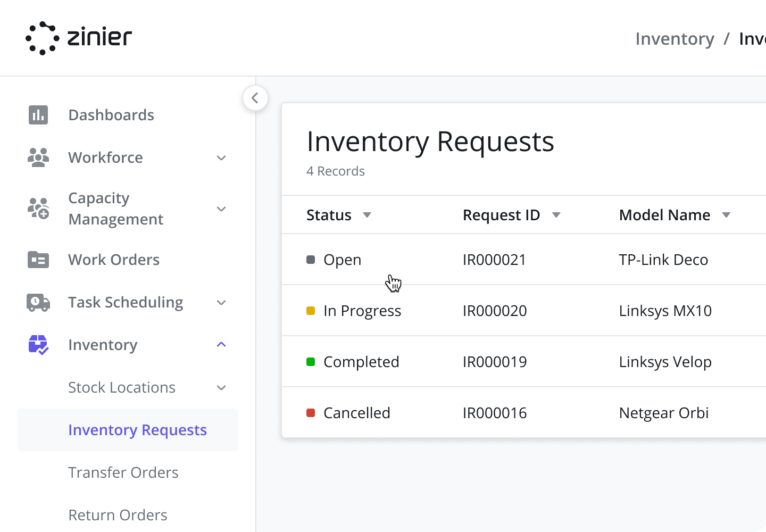Image resolution: width=766 pixels, height=532 pixels.
Task: Open Dashboards in the sidebar
Action: [111, 115]
